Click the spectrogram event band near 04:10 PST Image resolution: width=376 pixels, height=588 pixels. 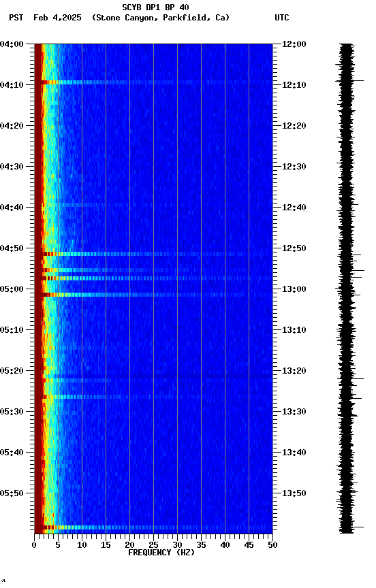(x=153, y=82)
